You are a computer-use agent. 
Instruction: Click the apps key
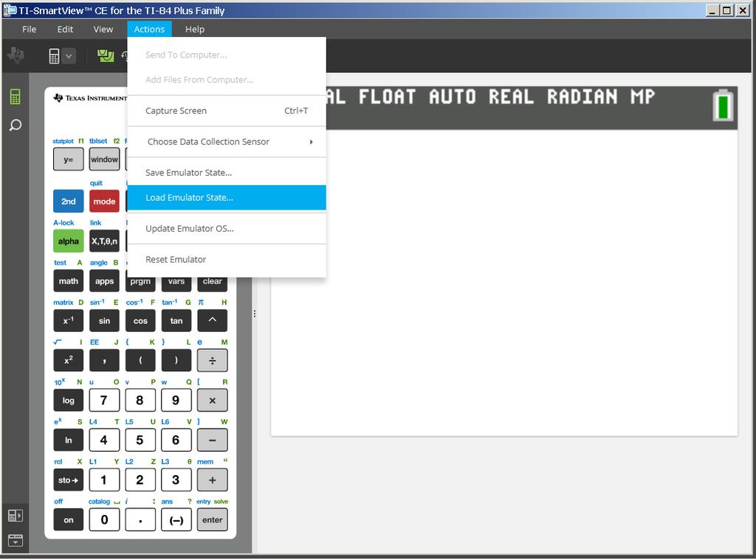[104, 281]
